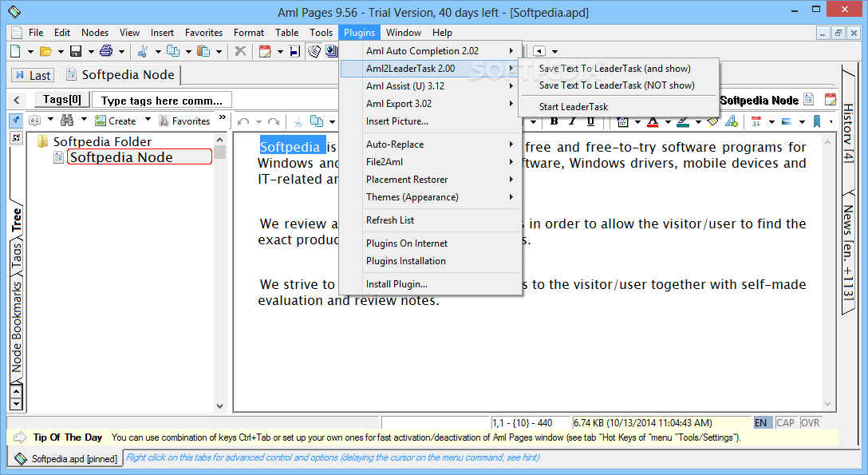The image size is (868, 475).
Task: Toggle the OVR overwrite indicator
Action: pos(810,423)
